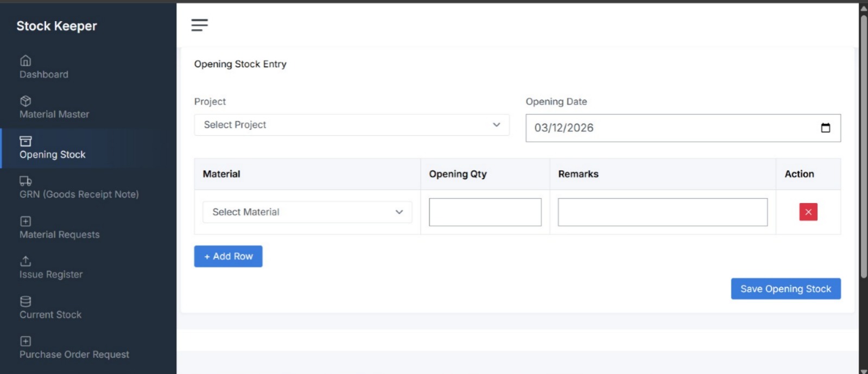Go to GRN (Goods Receipt Note)
This screenshot has height=374, width=868.
[x=79, y=194]
